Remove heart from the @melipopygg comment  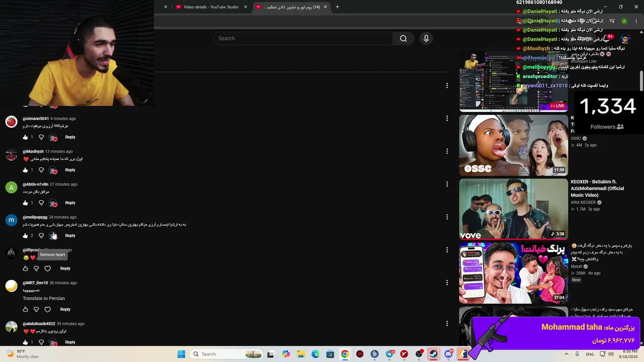tap(53, 236)
